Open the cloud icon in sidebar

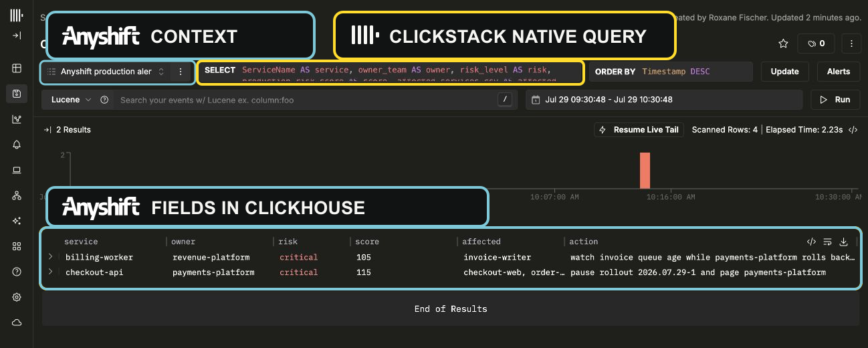click(x=17, y=323)
